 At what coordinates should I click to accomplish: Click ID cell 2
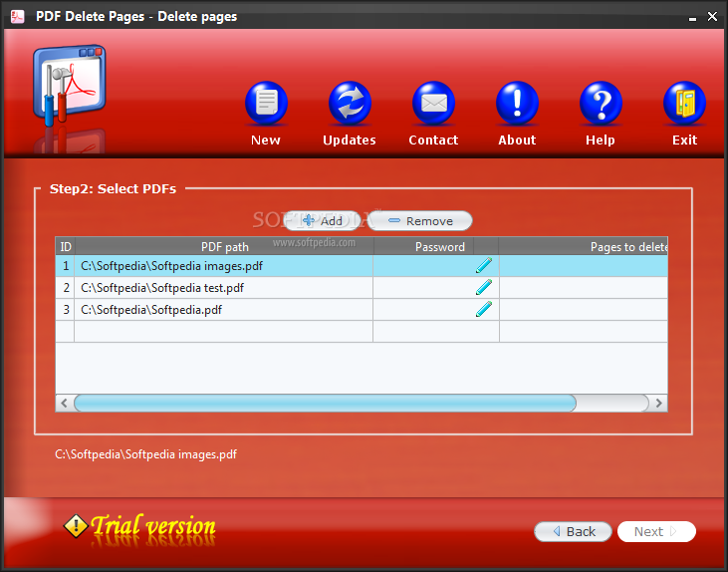66,288
